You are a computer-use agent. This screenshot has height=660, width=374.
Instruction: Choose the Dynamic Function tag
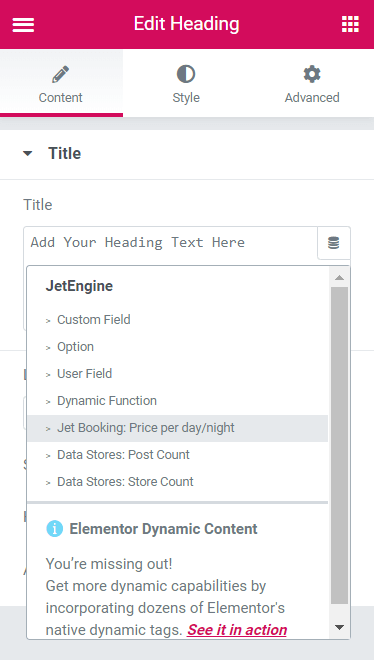click(177, 401)
